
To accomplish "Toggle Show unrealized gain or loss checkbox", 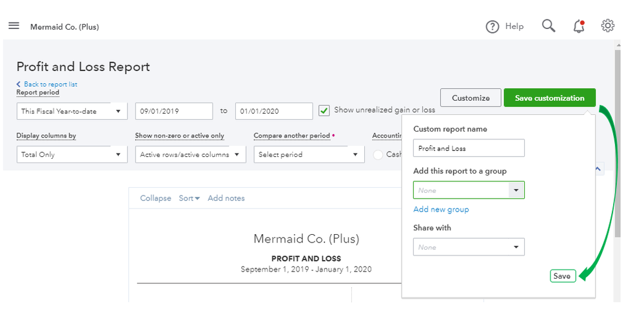I will click(x=325, y=110).
